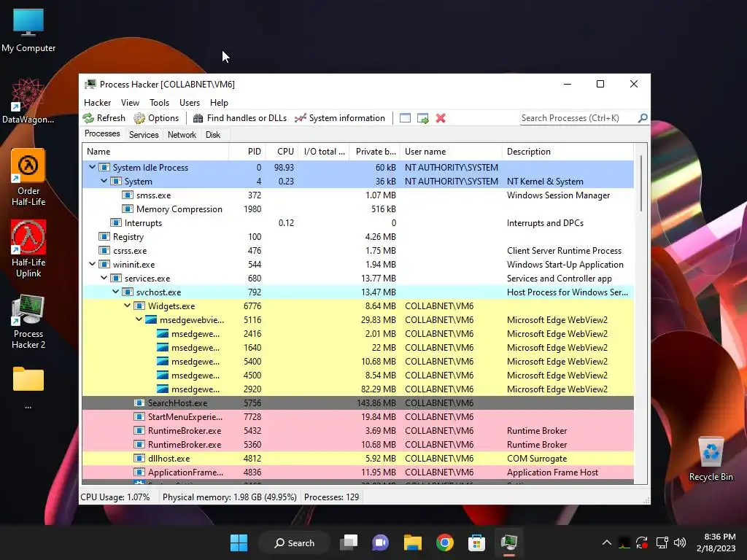
Task: Collapse the services.exe tree node
Action: pyautogui.click(x=104, y=278)
